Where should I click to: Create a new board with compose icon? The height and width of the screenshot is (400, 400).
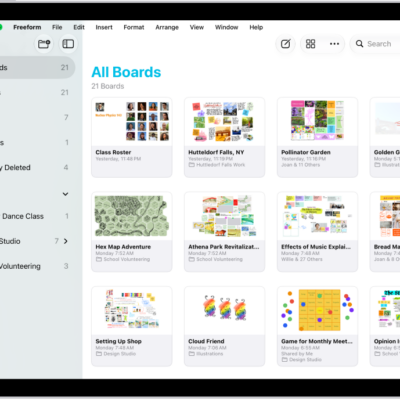click(x=286, y=44)
